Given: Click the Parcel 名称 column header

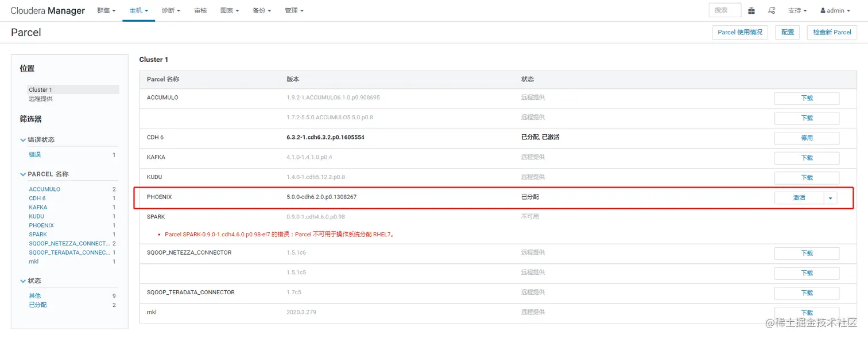Looking at the screenshot, I should click(163, 79).
